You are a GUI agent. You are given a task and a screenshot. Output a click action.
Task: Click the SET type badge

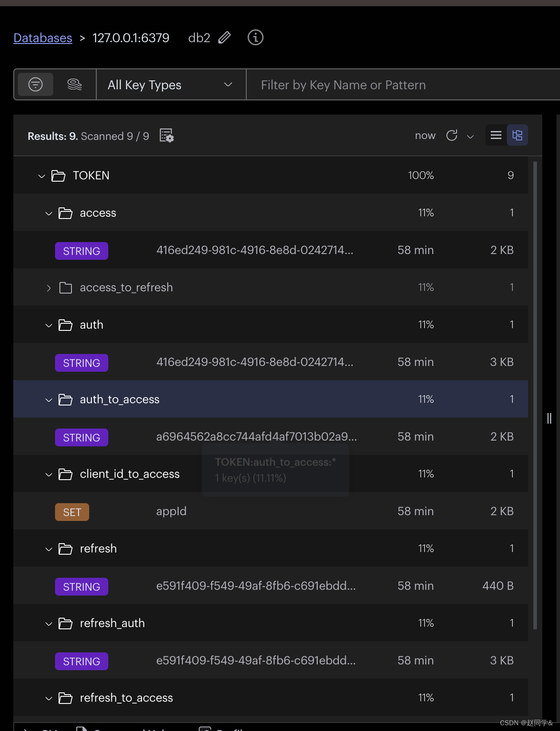coord(72,512)
